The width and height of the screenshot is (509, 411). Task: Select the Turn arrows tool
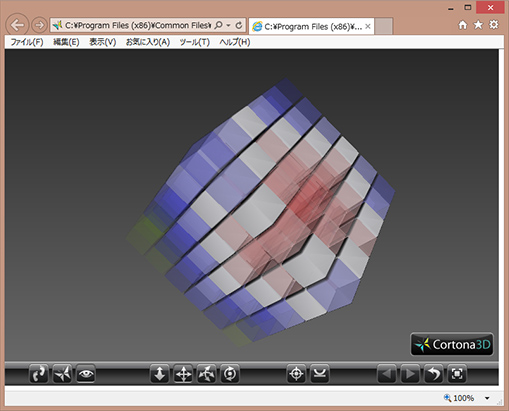point(206,374)
